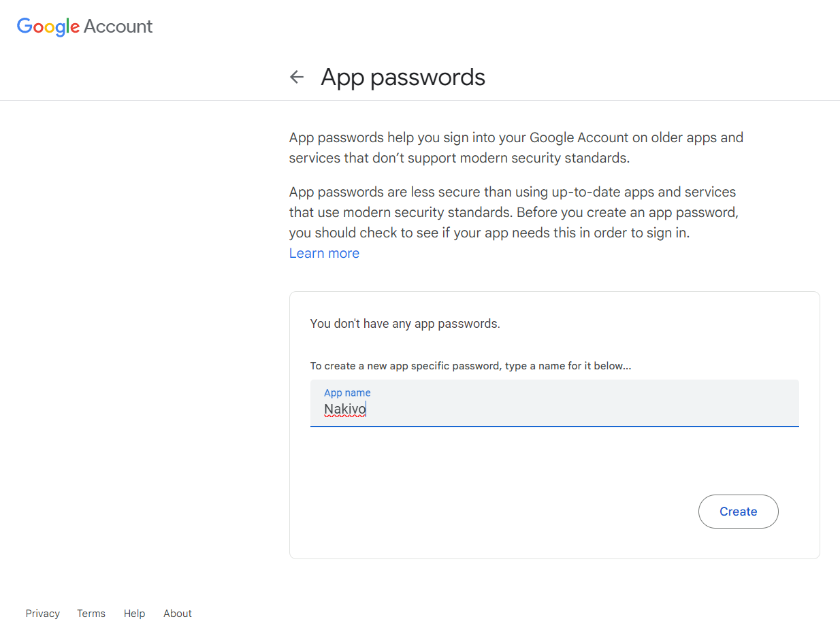Open the About footer link
The image size is (840, 634).
click(178, 614)
